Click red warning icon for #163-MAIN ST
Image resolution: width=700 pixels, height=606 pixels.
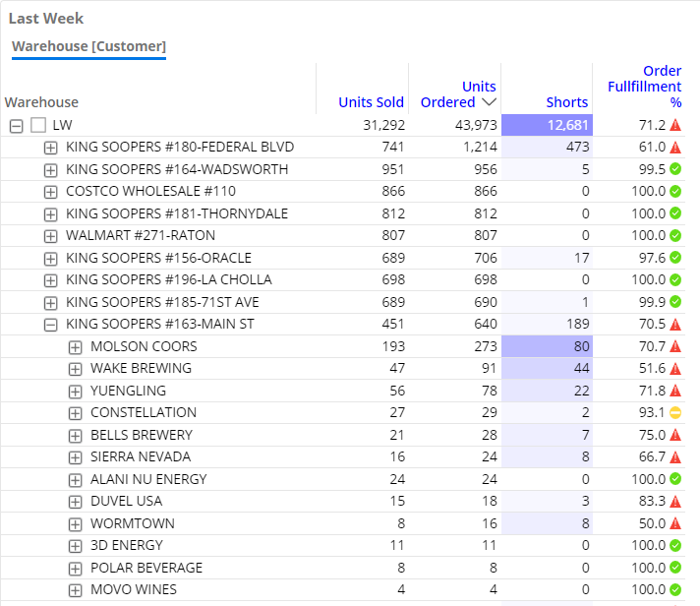point(675,325)
